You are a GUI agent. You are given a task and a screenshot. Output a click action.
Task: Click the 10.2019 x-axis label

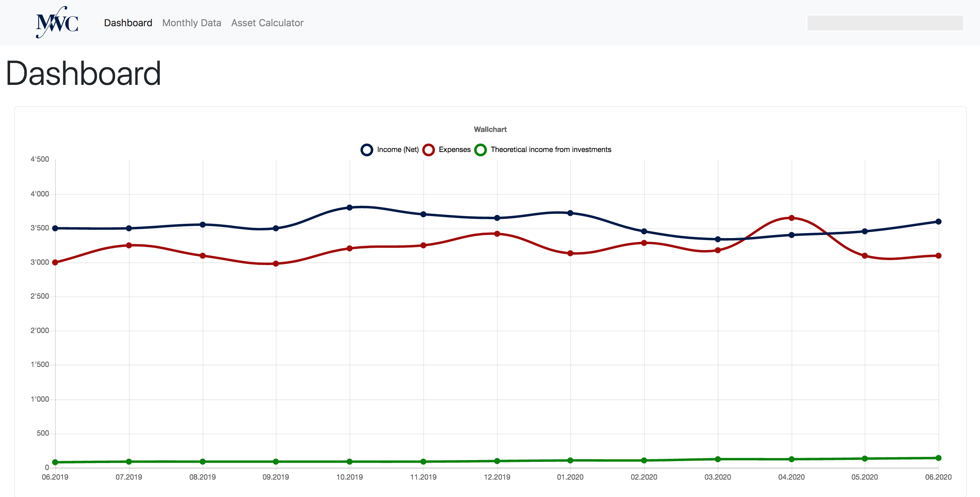(x=349, y=477)
